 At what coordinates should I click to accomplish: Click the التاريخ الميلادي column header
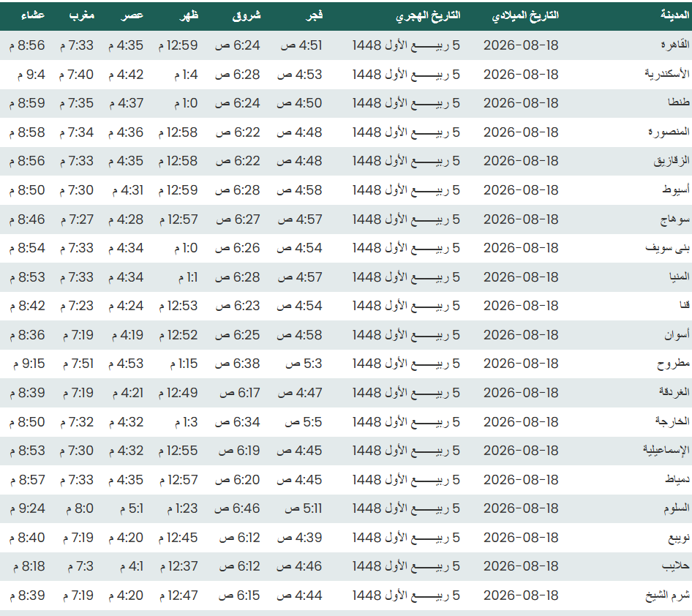click(x=525, y=15)
